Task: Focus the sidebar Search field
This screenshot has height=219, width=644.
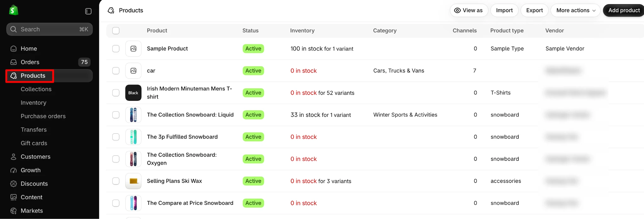Action: click(49, 29)
